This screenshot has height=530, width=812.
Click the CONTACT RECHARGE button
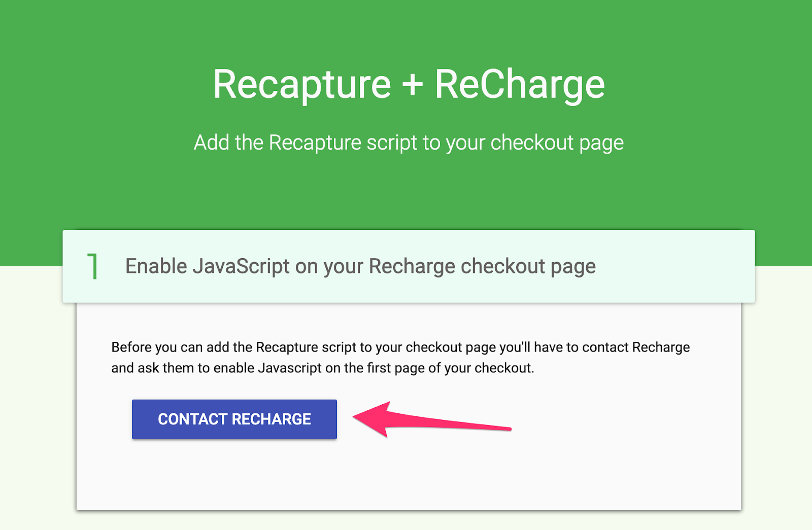coord(234,419)
